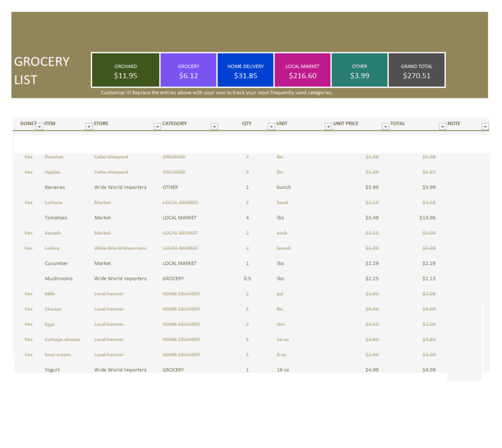Open the UNIT column filter
Image resolution: width=502 pixels, height=448 pixels.
[328, 126]
